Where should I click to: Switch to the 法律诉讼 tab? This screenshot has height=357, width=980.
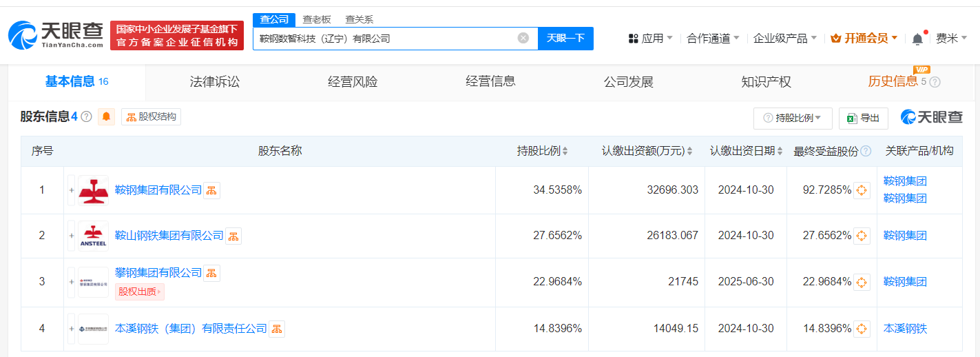click(215, 82)
